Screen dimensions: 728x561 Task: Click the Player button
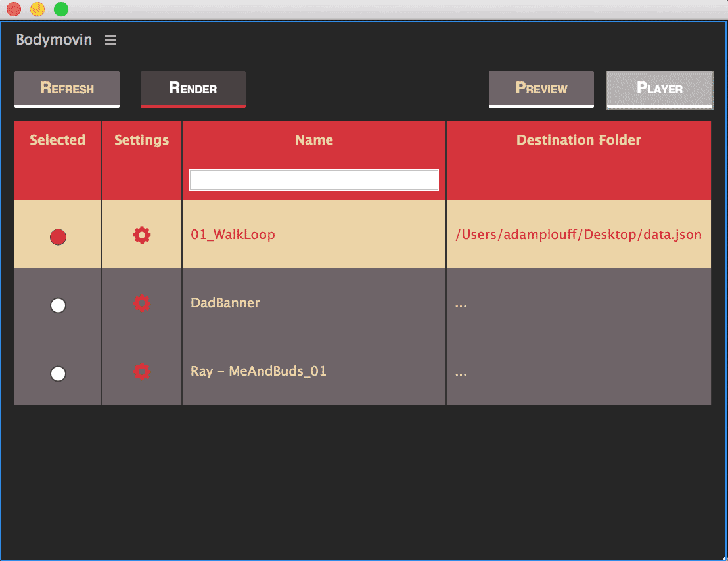point(660,89)
